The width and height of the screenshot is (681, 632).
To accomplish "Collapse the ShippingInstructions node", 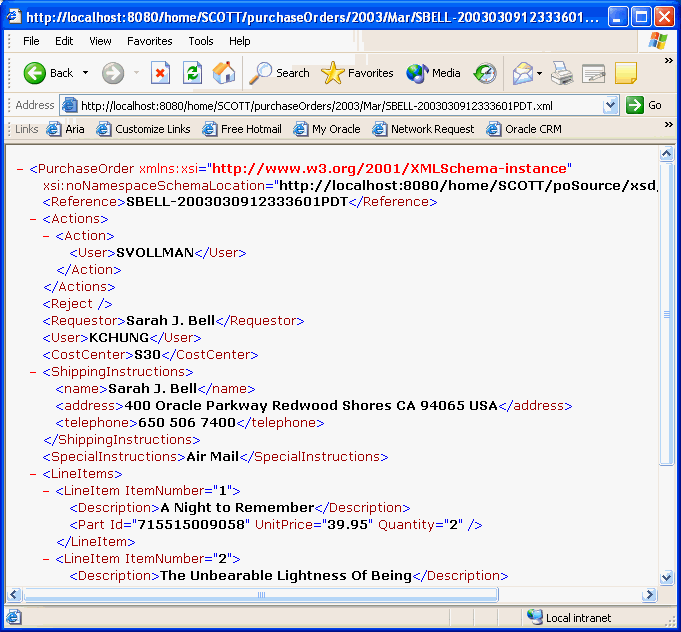I will (x=34, y=372).
